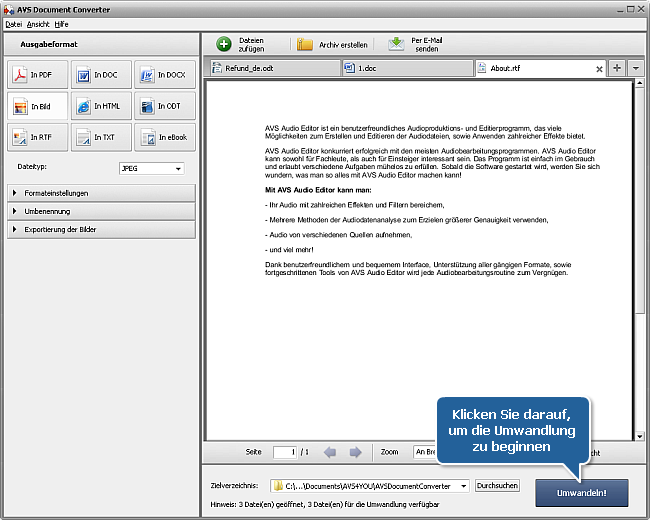Choose the In DOC output format
This screenshot has width=650, height=520.
click(x=101, y=75)
